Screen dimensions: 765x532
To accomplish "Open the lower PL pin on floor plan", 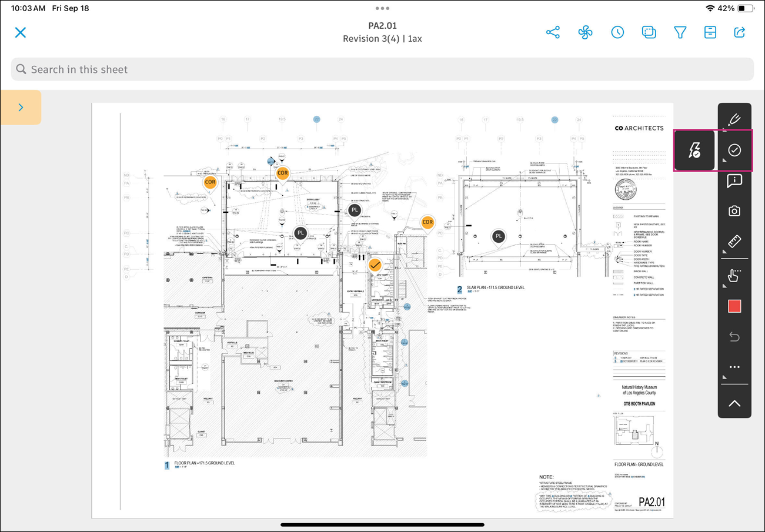I will (300, 234).
